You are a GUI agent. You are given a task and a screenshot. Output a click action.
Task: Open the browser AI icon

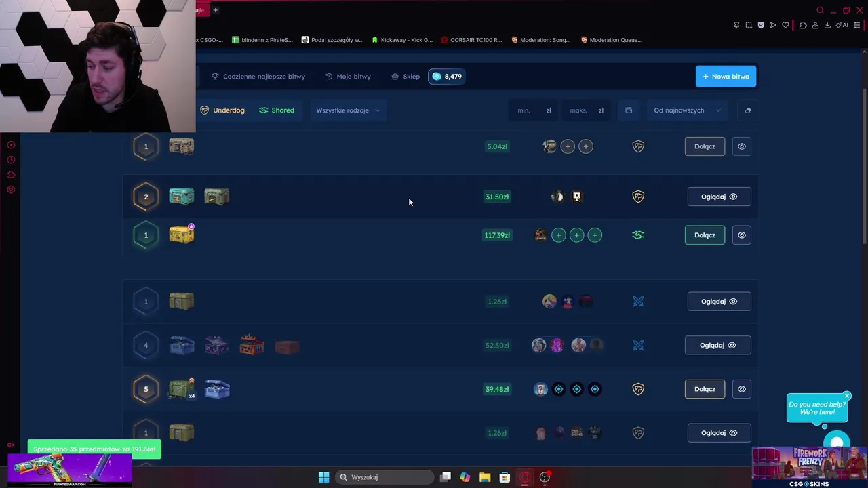[x=842, y=25]
